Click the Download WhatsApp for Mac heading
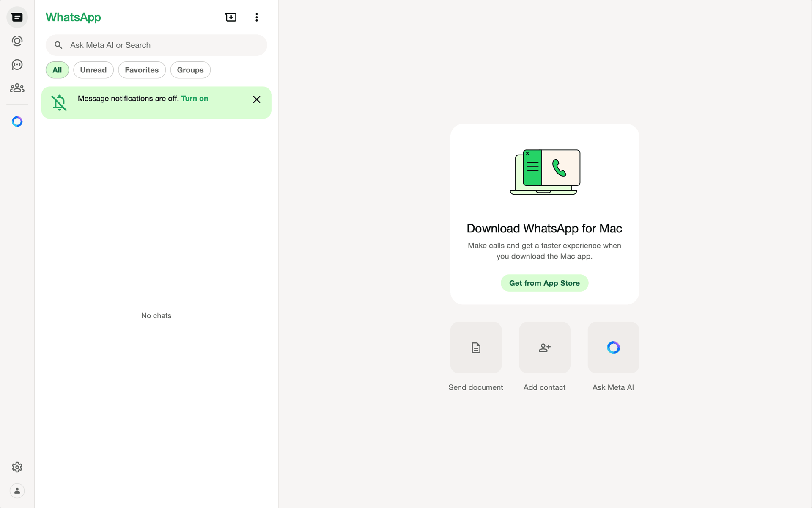 pos(544,229)
